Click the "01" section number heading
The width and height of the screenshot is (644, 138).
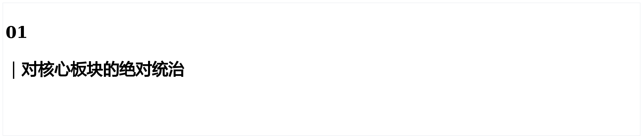click(x=16, y=33)
